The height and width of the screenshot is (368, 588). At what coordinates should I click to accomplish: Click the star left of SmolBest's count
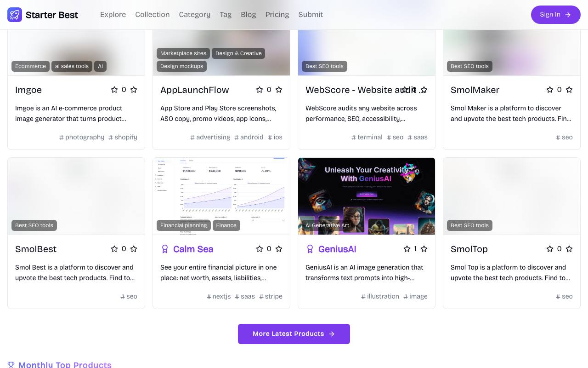click(x=114, y=249)
